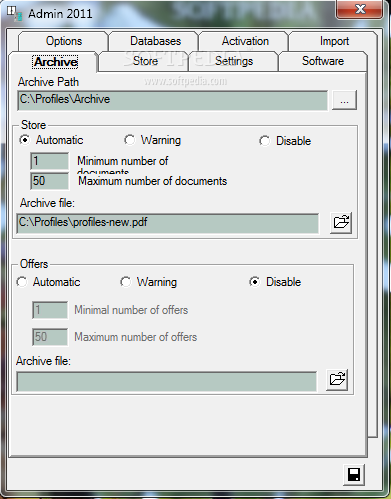Select Automatic option in Store group

(51, 140)
